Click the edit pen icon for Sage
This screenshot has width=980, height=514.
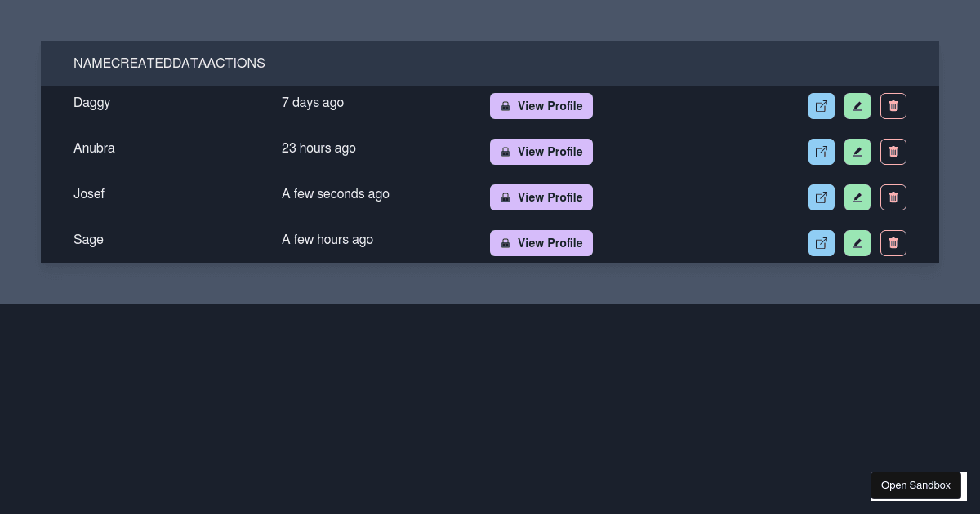857,243
